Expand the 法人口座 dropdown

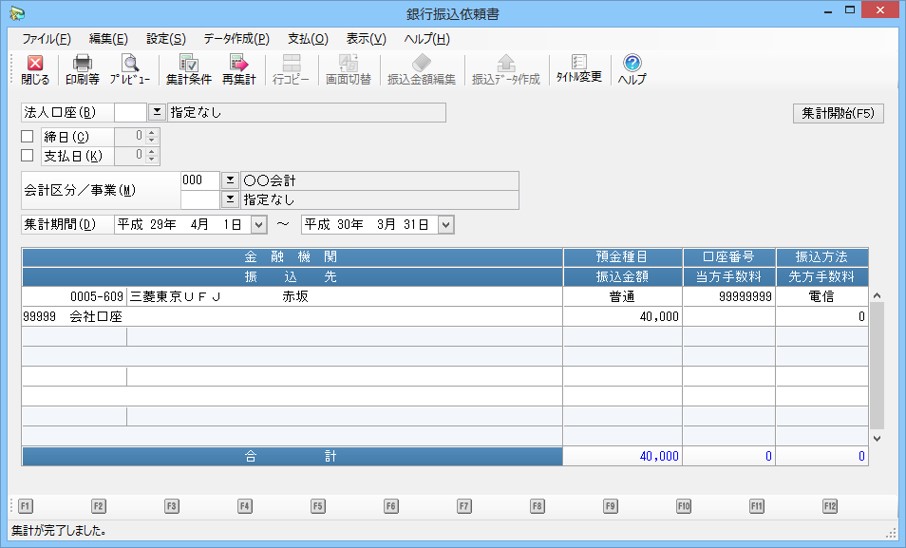[157, 113]
